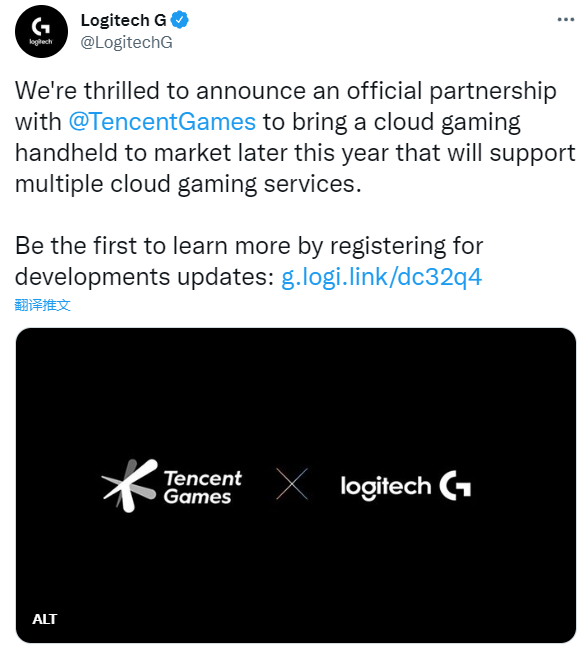The height and width of the screenshot is (649, 588).
Task: Click the 翻译推文 translate tweet link
Action: (x=42, y=305)
